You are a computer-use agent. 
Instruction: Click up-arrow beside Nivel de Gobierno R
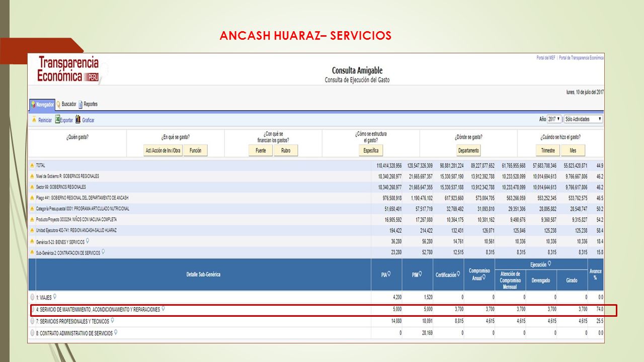[32, 176]
